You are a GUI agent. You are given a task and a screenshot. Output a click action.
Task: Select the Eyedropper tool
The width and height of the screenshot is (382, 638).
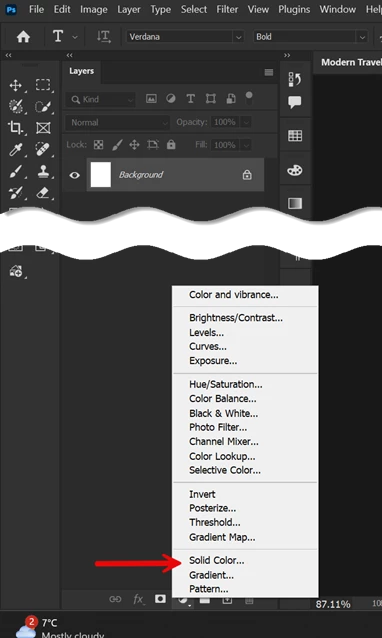(x=15, y=150)
